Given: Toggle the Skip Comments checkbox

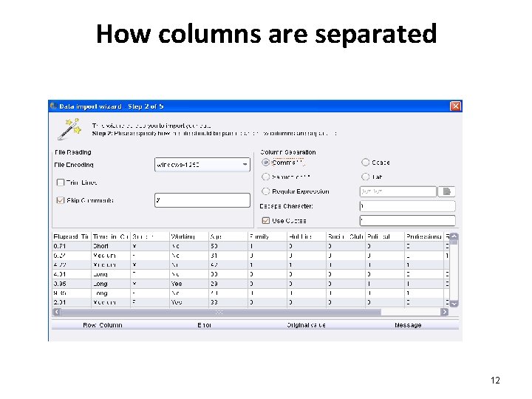Looking at the screenshot, I should click(x=61, y=200).
